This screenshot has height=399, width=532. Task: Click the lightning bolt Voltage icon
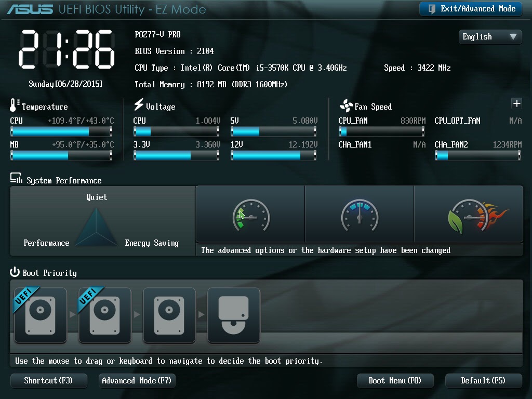(x=138, y=104)
